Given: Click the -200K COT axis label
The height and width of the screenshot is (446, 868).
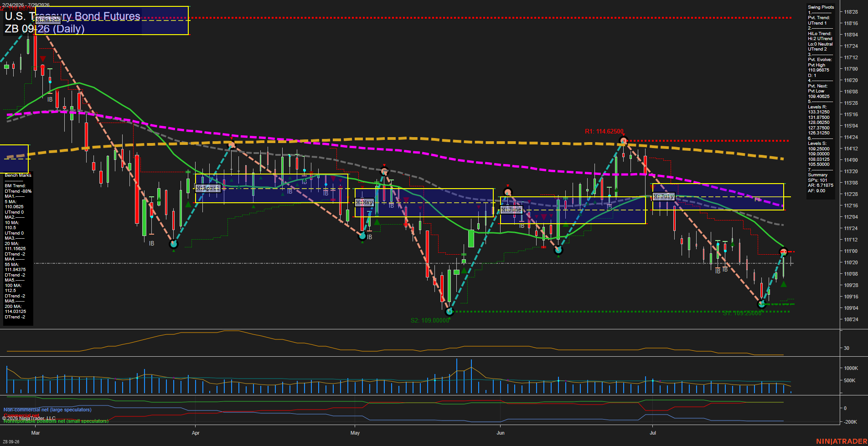Looking at the screenshot, I should click(851, 422).
